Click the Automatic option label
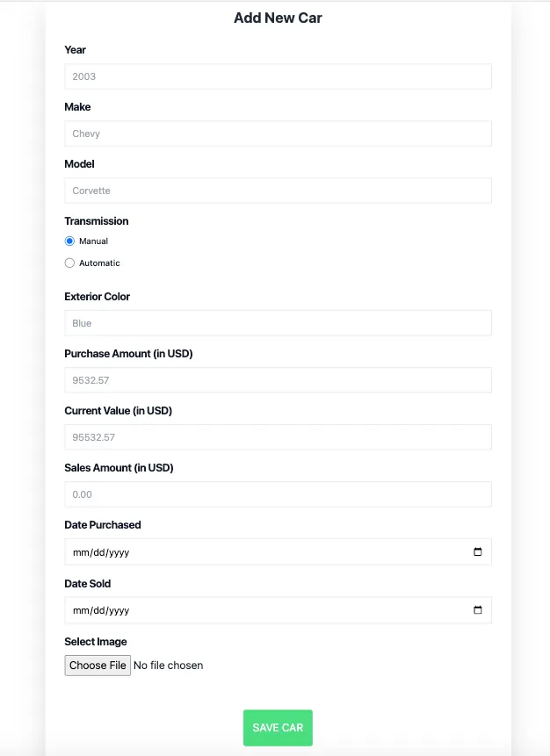Screen dimensions: 550x756 (x=99, y=263)
